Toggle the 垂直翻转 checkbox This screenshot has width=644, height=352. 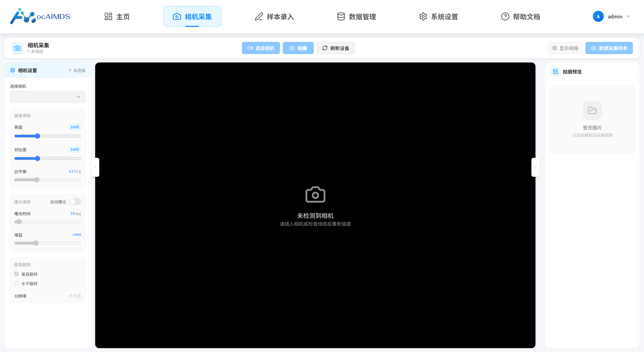tap(17, 274)
